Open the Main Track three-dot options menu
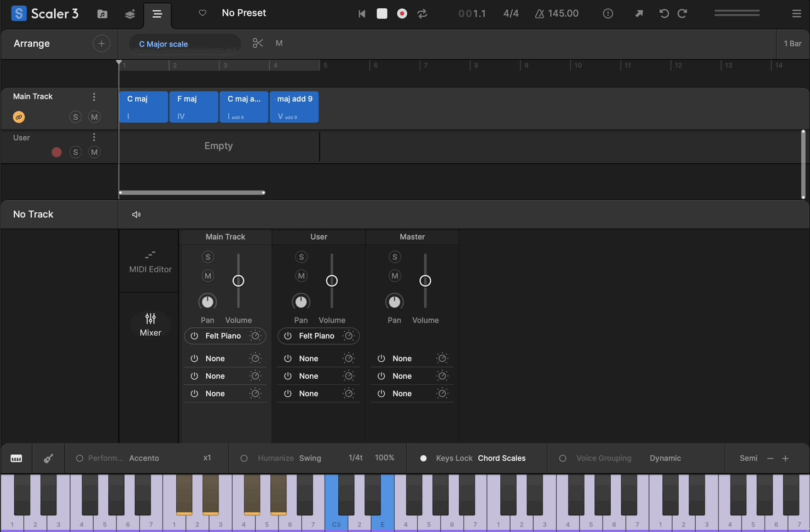 point(94,97)
